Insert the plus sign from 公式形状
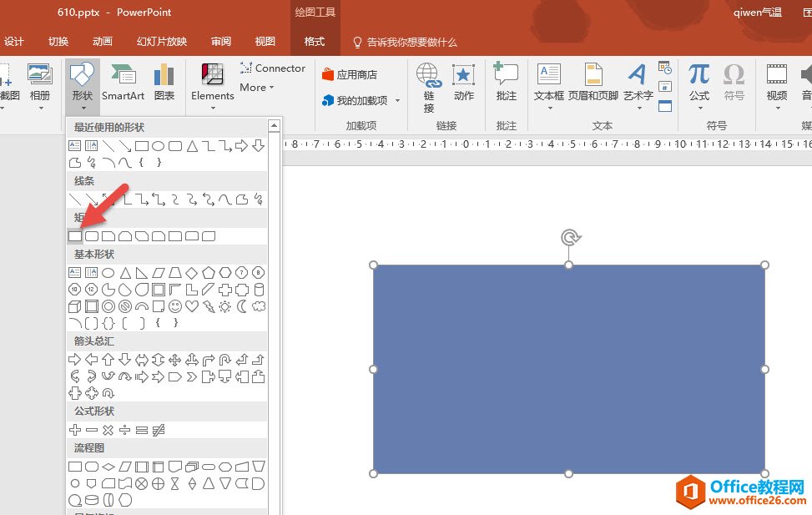Image resolution: width=812 pixels, height=515 pixels. pyautogui.click(x=75, y=430)
